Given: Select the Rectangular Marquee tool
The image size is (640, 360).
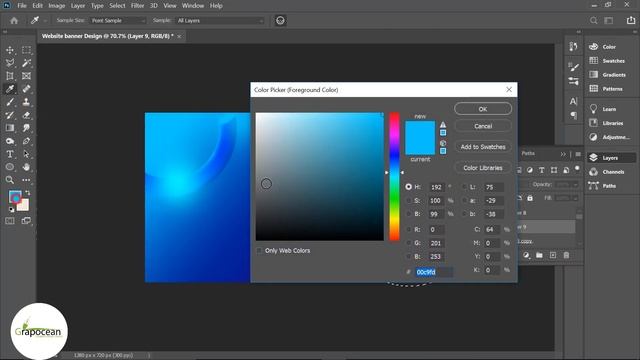Looking at the screenshot, I should [27, 50].
